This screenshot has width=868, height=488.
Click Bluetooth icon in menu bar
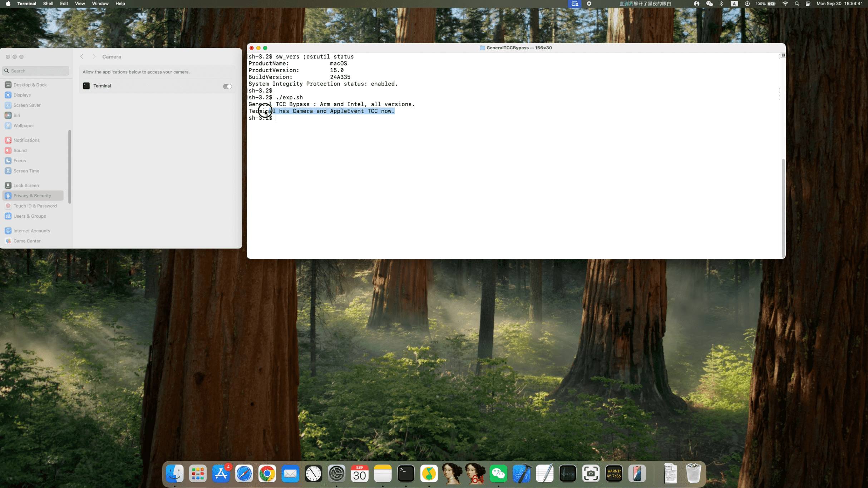(721, 4)
